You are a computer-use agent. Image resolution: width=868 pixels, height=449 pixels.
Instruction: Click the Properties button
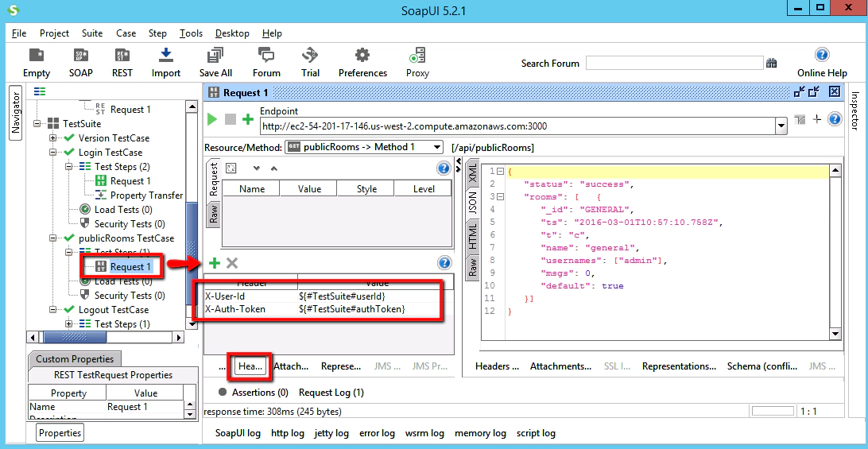60,433
